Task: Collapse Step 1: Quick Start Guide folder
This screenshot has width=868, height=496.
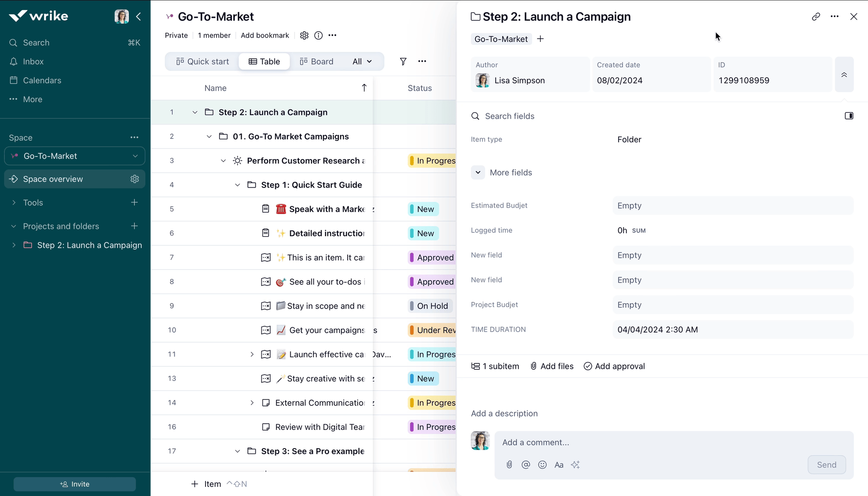Action: [x=237, y=185]
